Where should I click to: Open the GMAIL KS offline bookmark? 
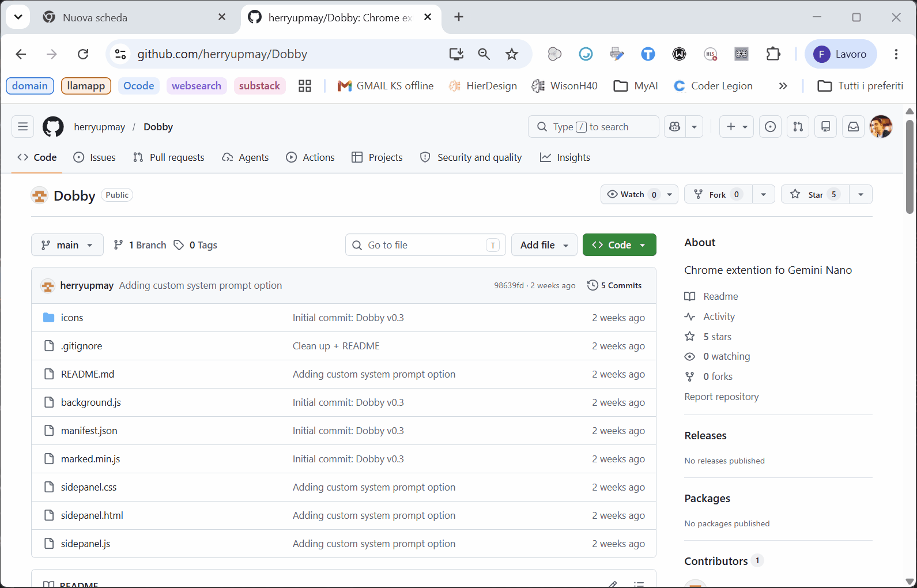pos(386,86)
